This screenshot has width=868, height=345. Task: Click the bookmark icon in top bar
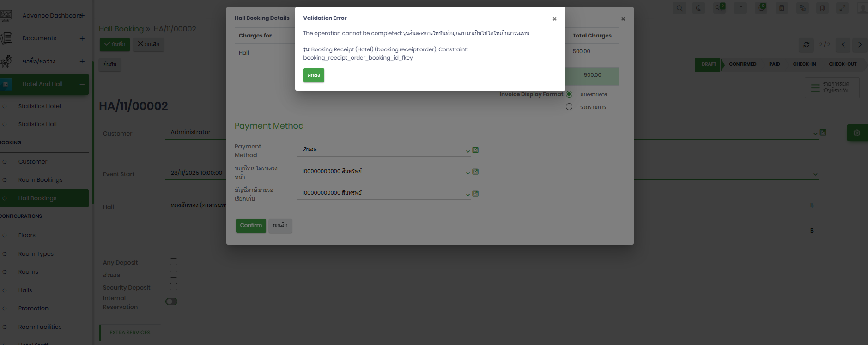coord(822,8)
